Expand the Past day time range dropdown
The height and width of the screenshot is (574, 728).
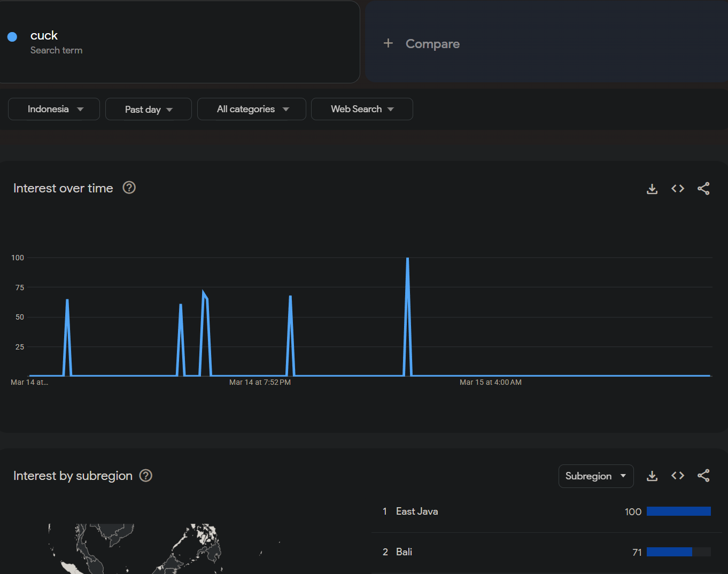click(x=149, y=109)
